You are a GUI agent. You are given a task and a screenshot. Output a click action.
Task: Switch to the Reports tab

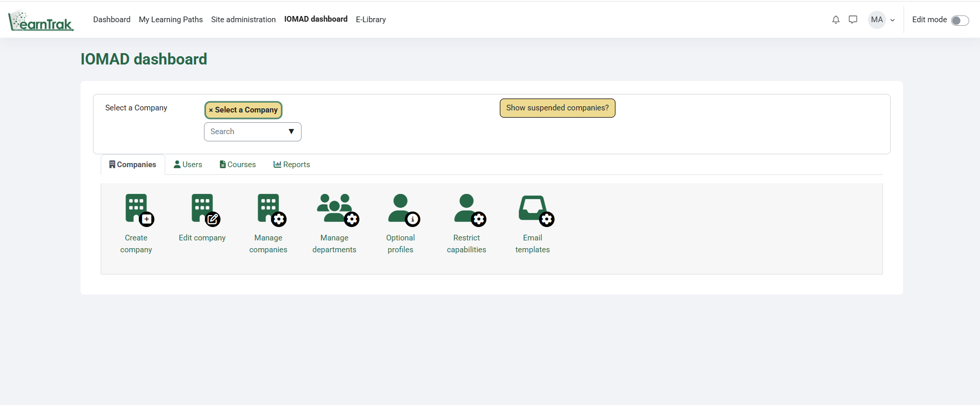[292, 165]
